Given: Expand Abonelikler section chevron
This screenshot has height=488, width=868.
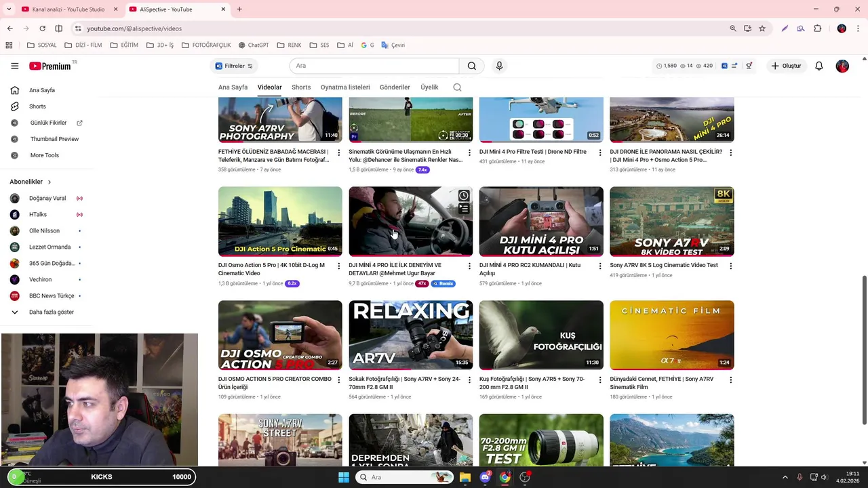Looking at the screenshot, I should 49,182.
